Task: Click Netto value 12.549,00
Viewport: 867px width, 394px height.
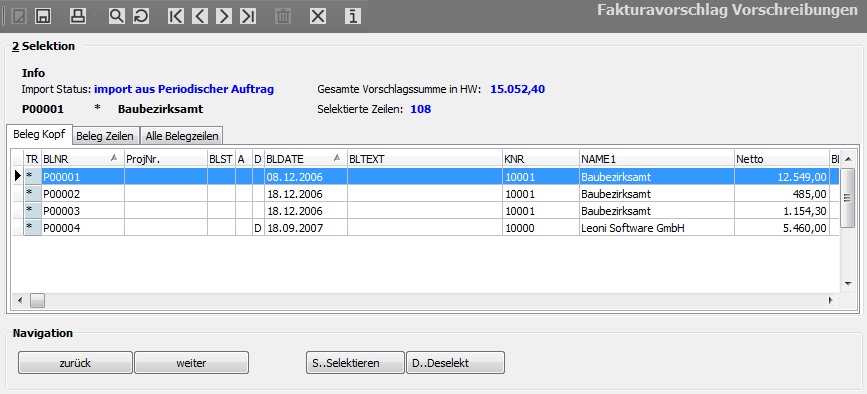Action: [x=782, y=177]
